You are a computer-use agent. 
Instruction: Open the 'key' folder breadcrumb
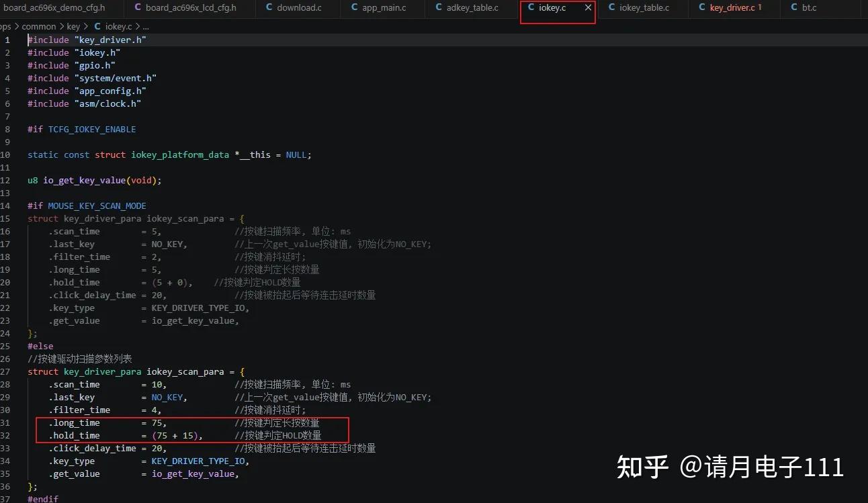pyautogui.click(x=73, y=26)
